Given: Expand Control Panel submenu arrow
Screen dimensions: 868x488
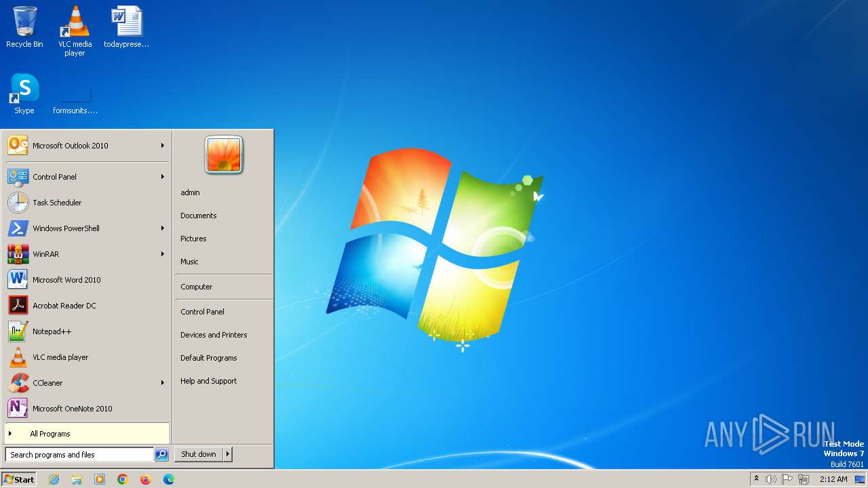Looking at the screenshot, I should coord(163,177).
